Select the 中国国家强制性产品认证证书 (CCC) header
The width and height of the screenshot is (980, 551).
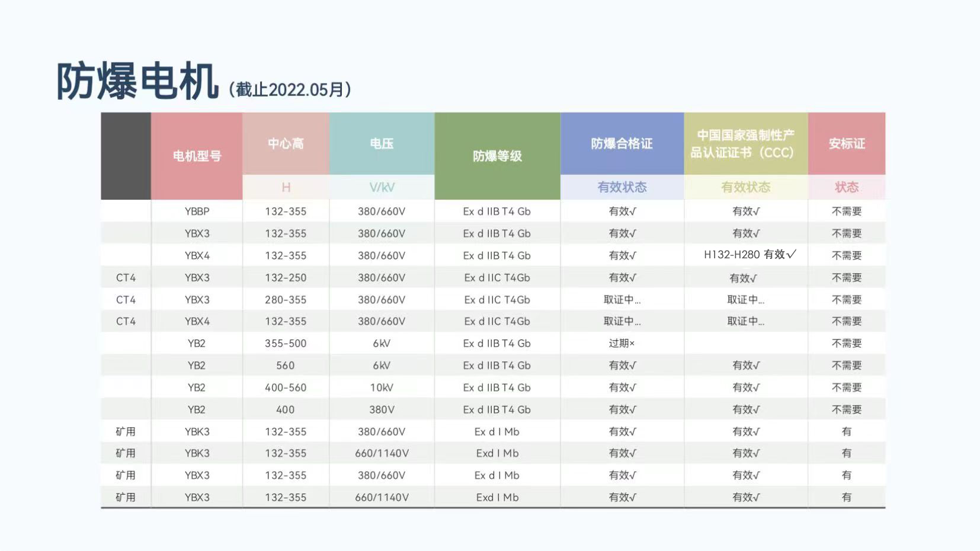pyautogui.click(x=745, y=143)
